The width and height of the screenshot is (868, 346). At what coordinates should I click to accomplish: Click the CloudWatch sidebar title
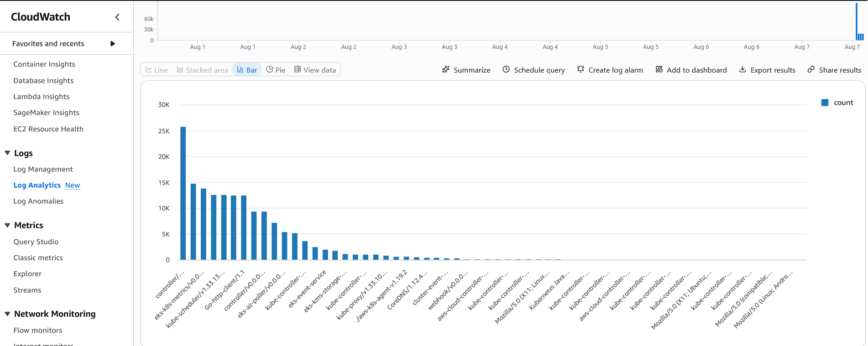click(x=41, y=17)
